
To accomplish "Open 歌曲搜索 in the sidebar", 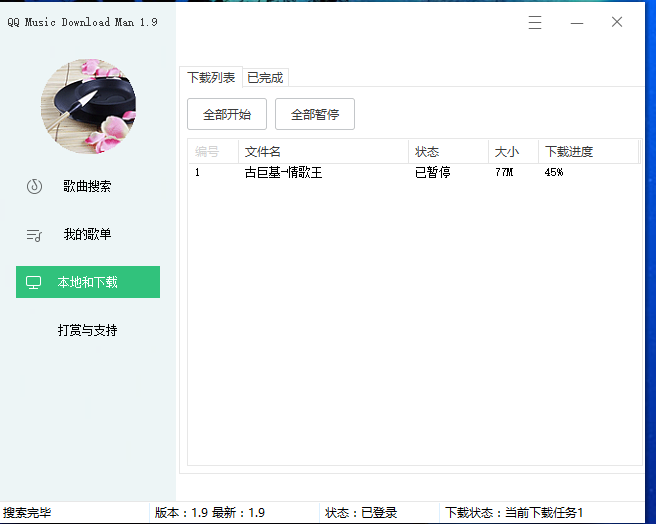I will (88, 186).
